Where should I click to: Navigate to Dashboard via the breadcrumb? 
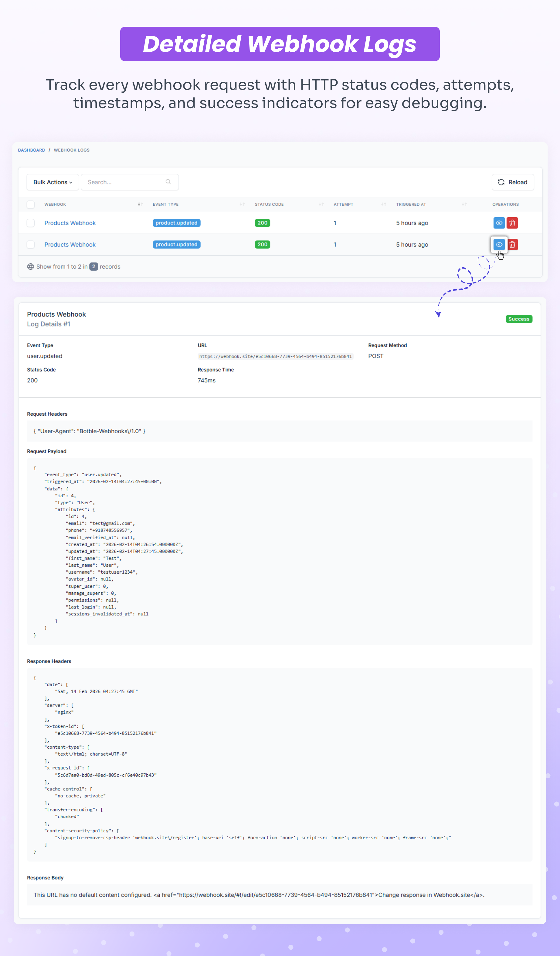point(32,150)
